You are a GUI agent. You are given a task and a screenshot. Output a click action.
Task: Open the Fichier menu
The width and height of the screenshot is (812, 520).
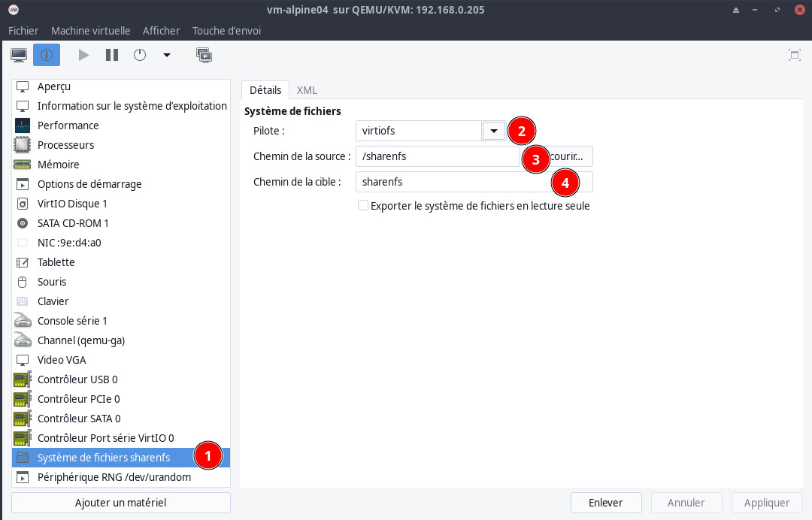[x=23, y=31]
